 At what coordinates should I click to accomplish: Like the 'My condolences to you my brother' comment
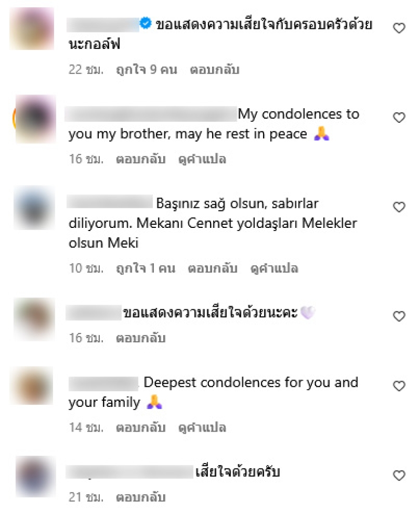point(399,118)
